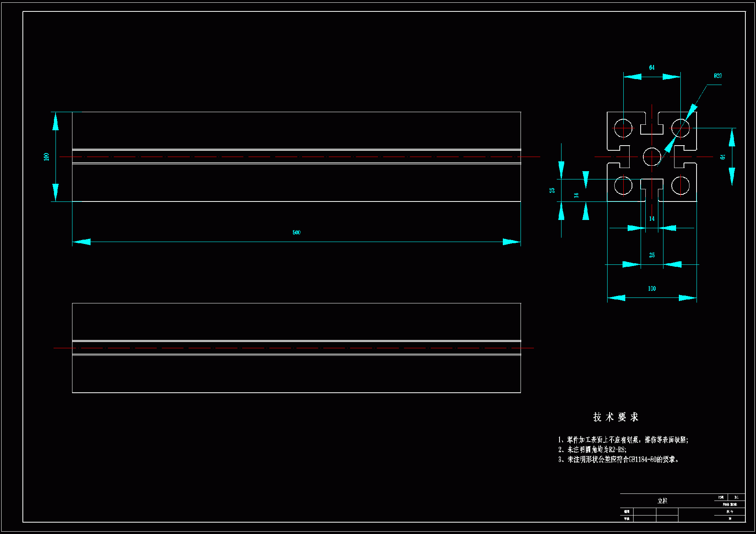
Task: Click the R2-R8 fillet note line
Action: (592, 449)
